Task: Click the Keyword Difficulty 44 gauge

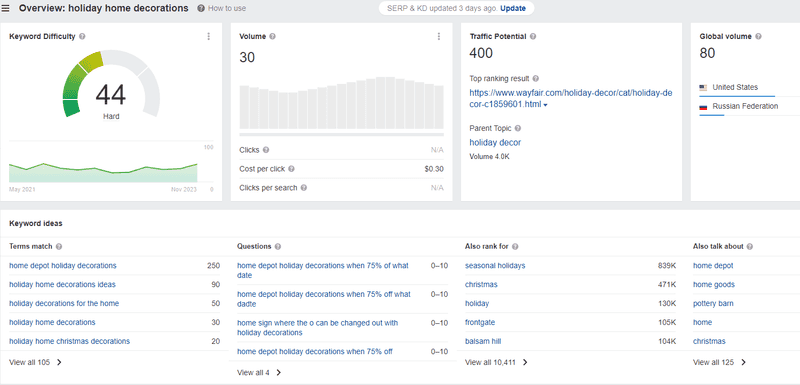Action: pyautogui.click(x=111, y=84)
